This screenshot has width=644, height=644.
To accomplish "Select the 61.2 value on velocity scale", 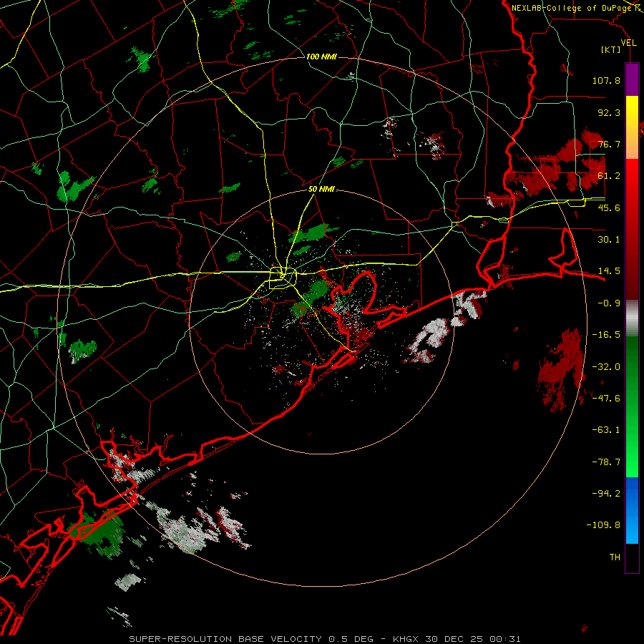I will 609,176.
